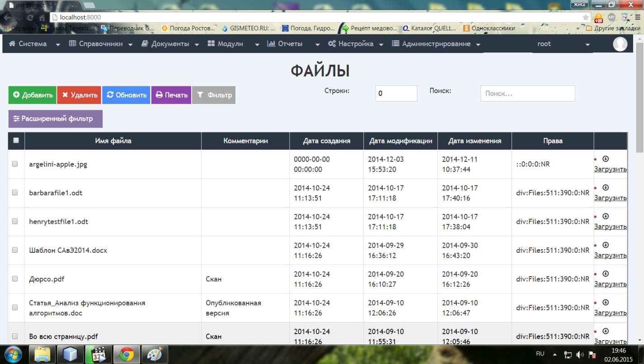Click the Загрузить link for Дюрсо.pdf
Viewport: 644px width, 364px height.
point(610,284)
